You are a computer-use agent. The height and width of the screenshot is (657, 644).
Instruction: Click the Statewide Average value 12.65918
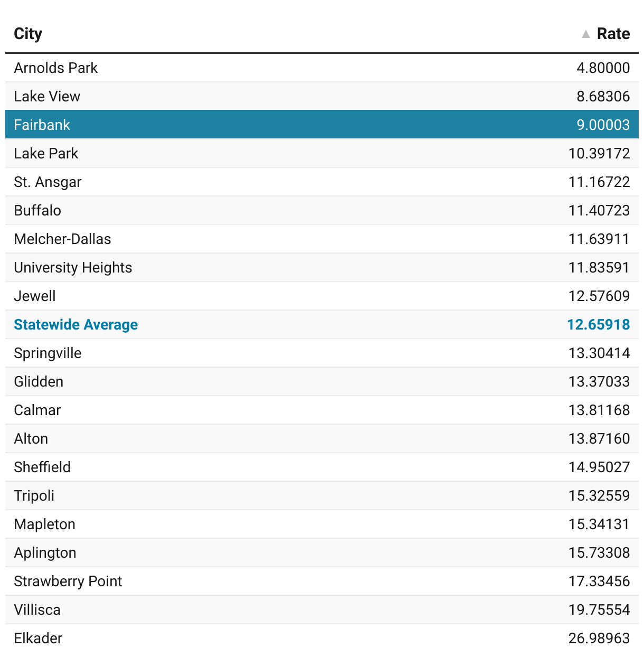[x=598, y=325]
